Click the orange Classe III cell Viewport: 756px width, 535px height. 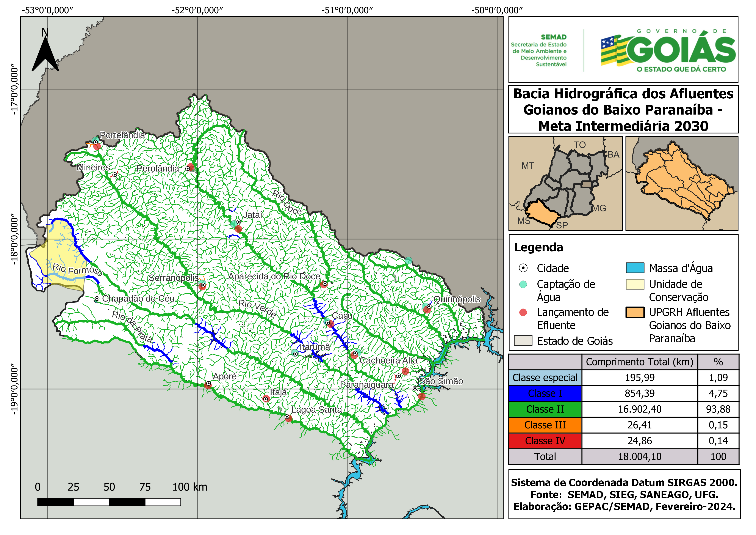pos(545,425)
